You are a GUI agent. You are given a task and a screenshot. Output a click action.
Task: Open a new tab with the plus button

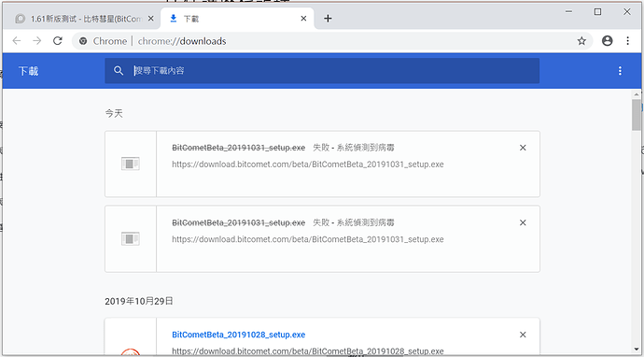[x=328, y=19]
